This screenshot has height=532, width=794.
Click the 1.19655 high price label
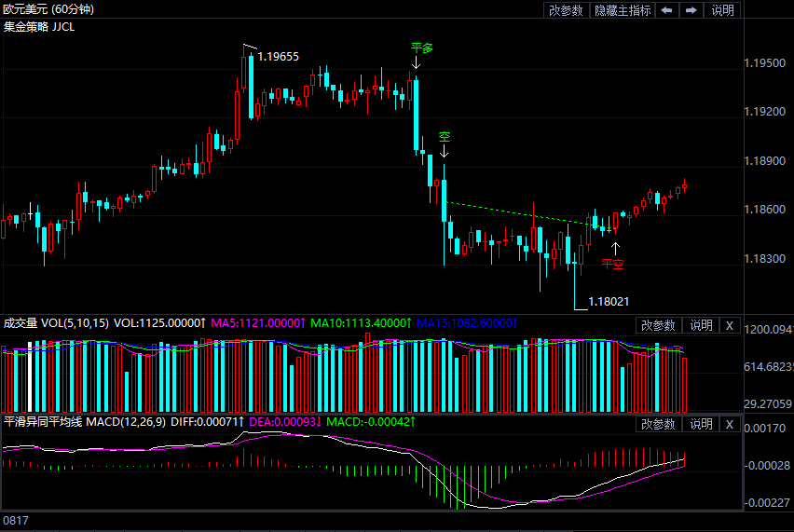[x=278, y=57]
